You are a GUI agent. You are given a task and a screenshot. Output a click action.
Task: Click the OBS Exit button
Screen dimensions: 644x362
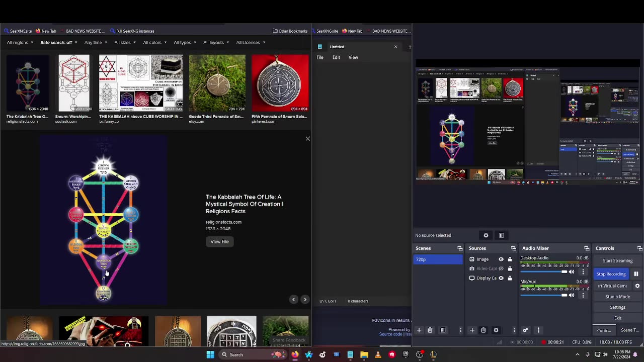617,318
